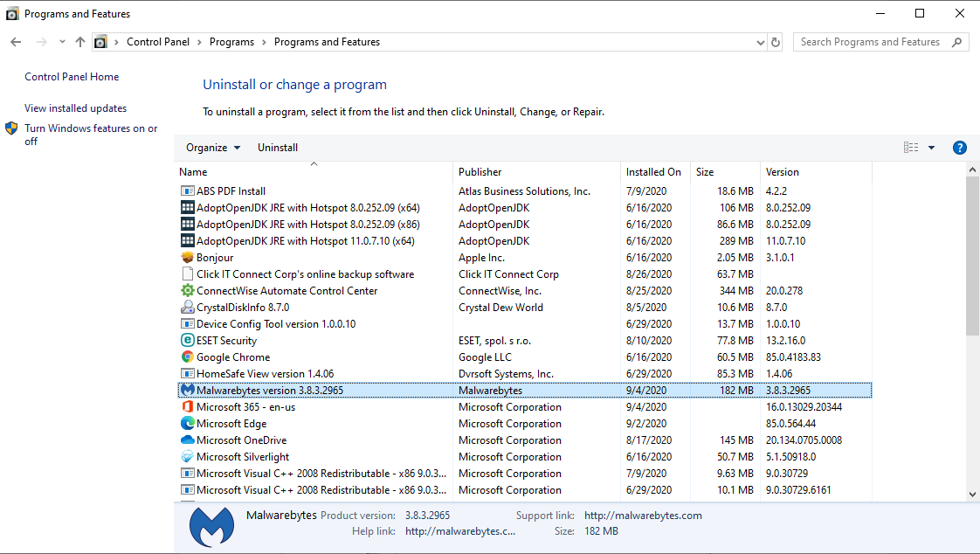The height and width of the screenshot is (554, 980).
Task: Open the Malwarebytes help link
Action: click(460, 531)
